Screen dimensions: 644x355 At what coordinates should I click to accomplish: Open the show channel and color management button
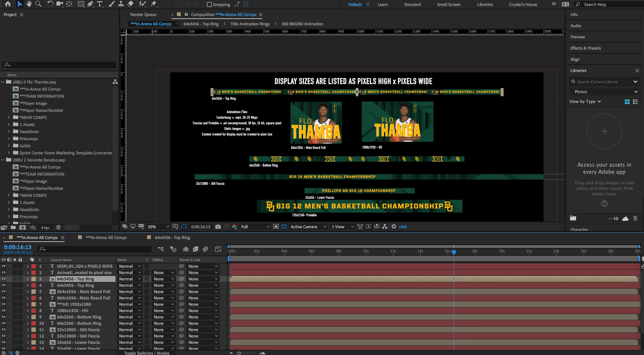click(x=234, y=226)
